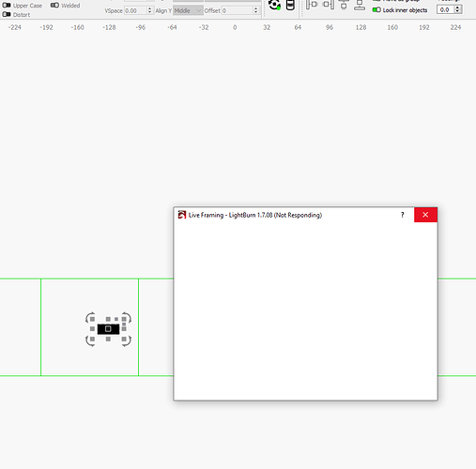The height and width of the screenshot is (469, 476).
Task: Click the Offset field stepper arrows
Action: click(x=255, y=10)
